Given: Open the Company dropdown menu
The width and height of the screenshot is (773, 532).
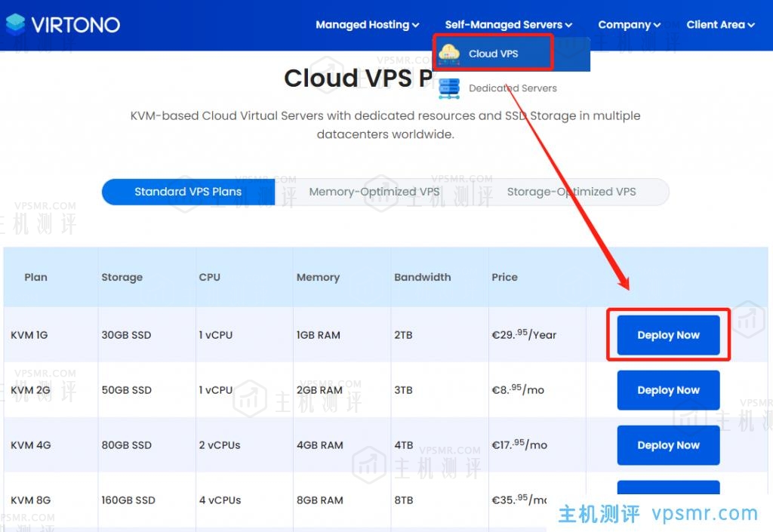Looking at the screenshot, I should coord(629,25).
